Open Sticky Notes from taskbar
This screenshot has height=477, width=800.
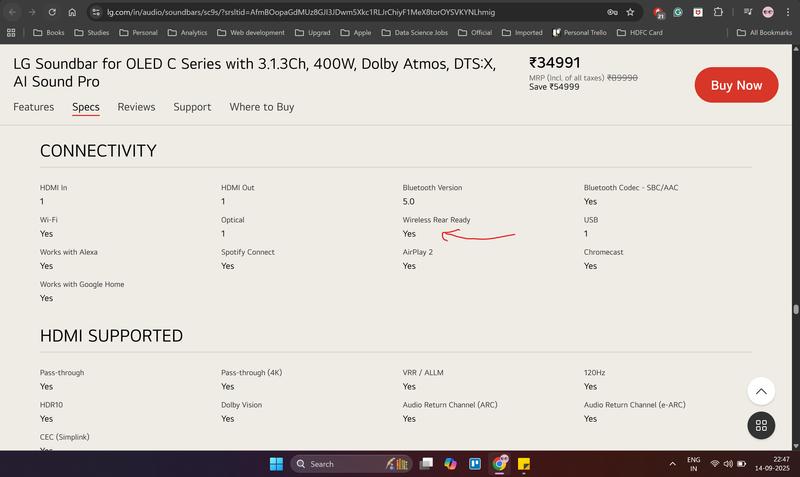coord(523,464)
